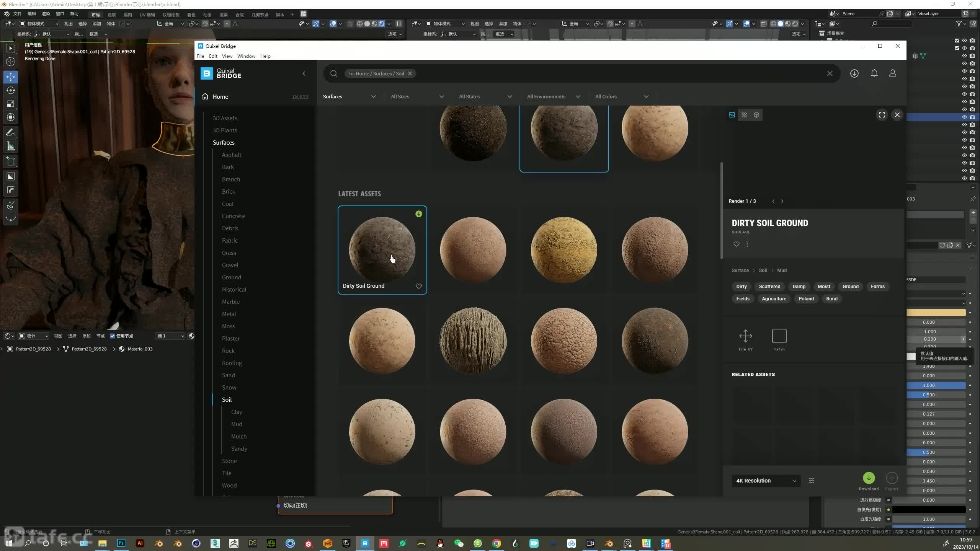Open the material slot dropdown
The height and width of the screenshot is (551, 980).
pos(170,336)
